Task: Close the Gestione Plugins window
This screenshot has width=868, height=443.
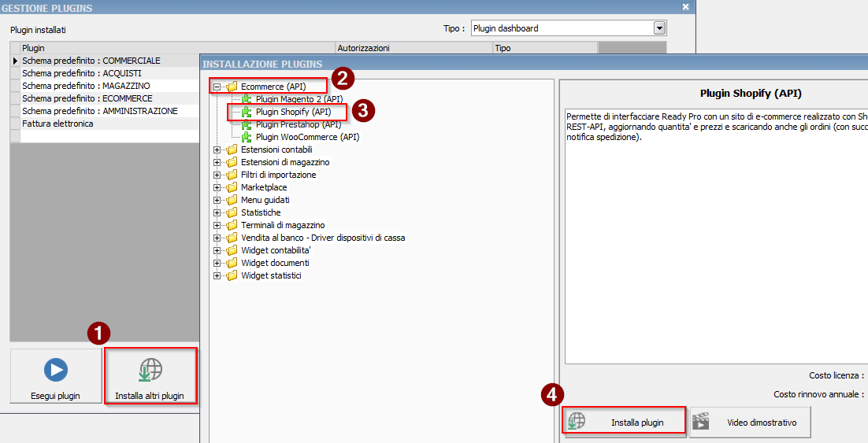Action: point(685,8)
